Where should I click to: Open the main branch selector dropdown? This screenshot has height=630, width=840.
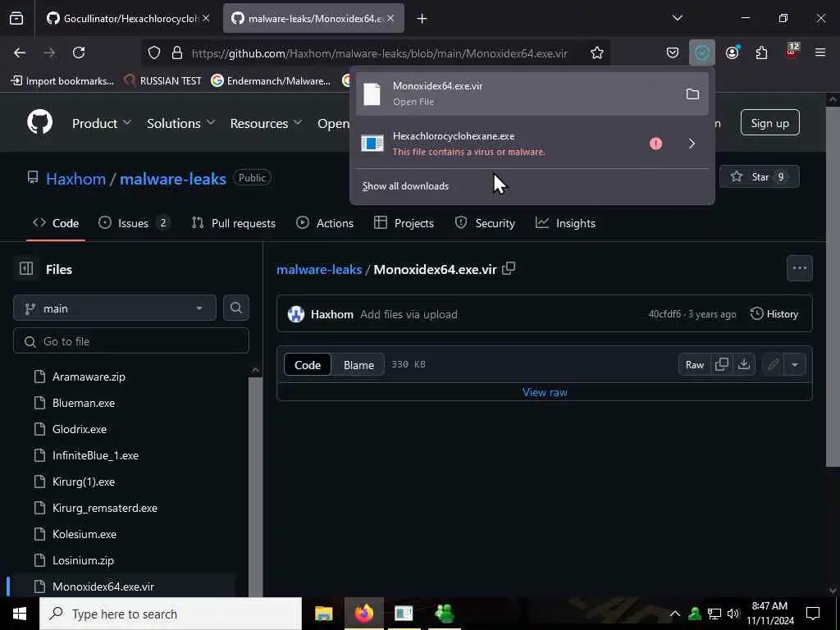(x=115, y=308)
